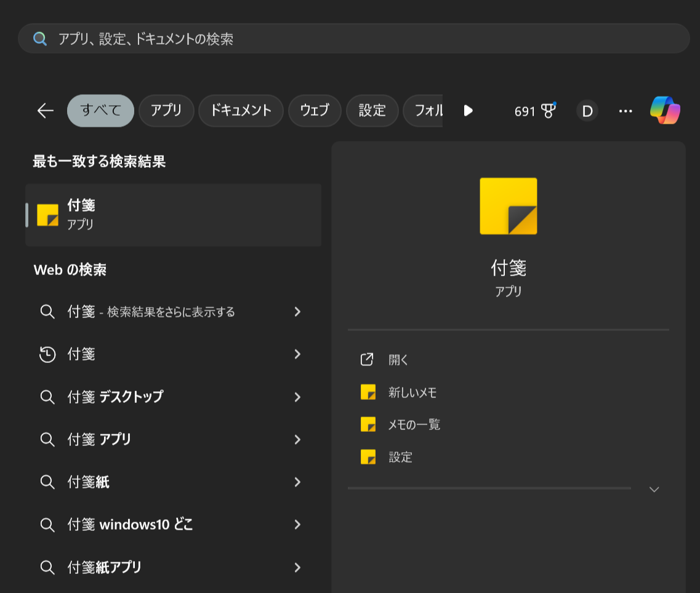Viewport: 700px width, 593px height.
Task: Select the 付箋 windows10 どこ suggestion
Action: click(x=173, y=525)
